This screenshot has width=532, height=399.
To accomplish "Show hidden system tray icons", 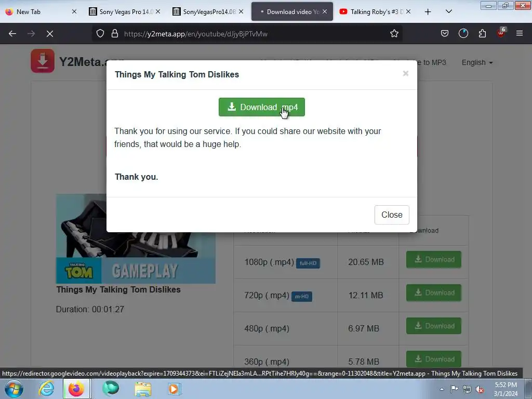I will 442,389.
